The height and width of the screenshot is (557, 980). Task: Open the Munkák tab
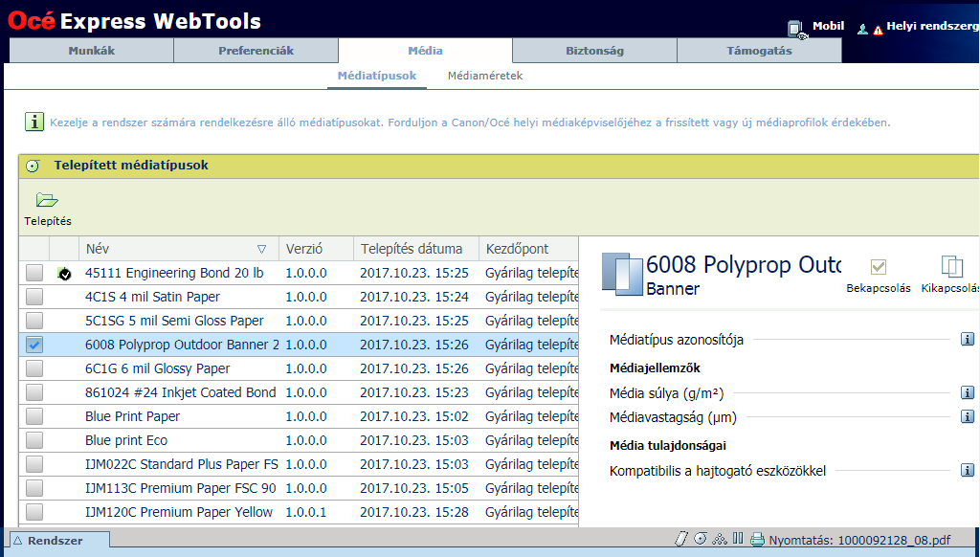(91, 51)
